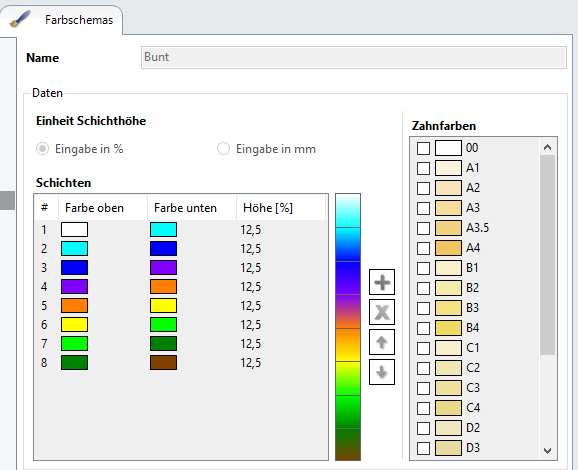The image size is (578, 470).
Task: Click the plus icon to add a layer
Action: (x=382, y=282)
